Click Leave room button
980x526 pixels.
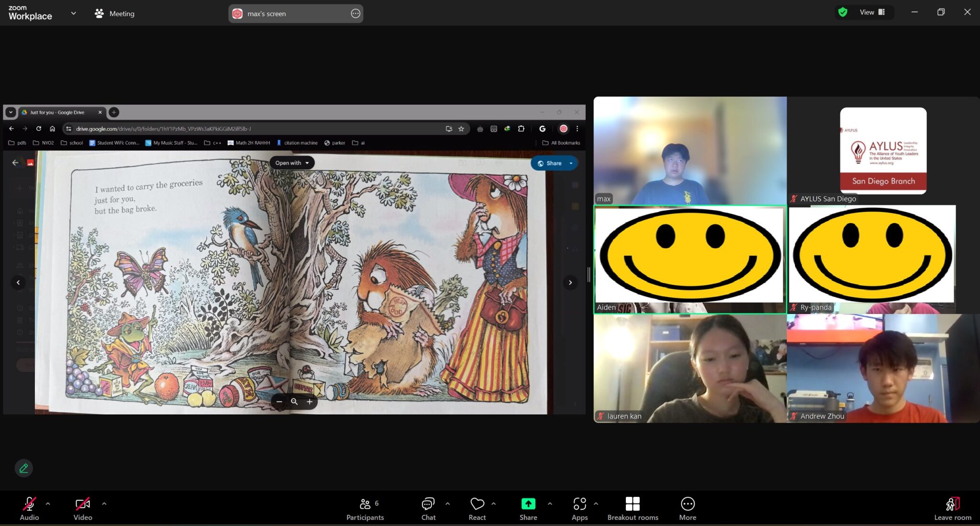point(953,508)
